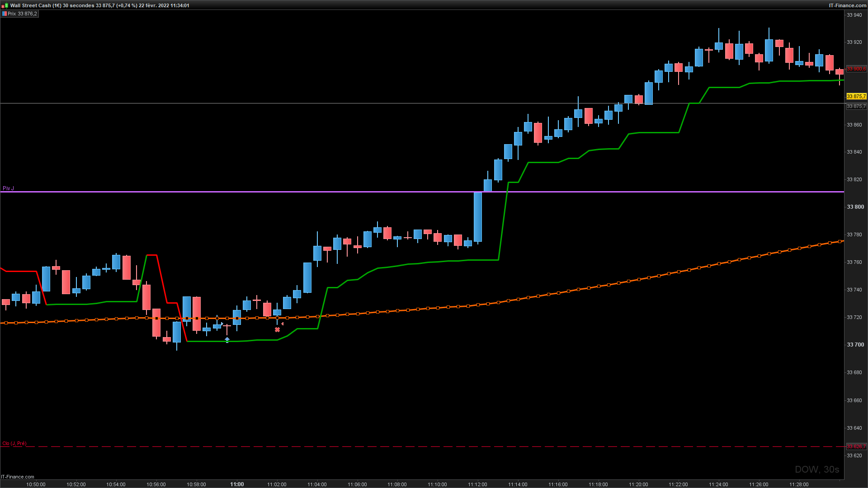Click the red X exit marker
Screen dimensions: 868x488
pyautogui.click(x=277, y=330)
